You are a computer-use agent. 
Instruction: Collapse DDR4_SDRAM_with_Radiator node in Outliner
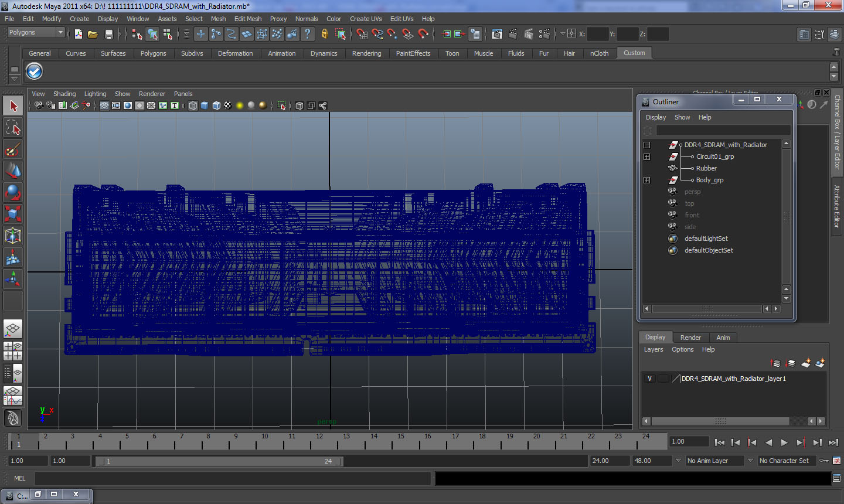point(646,145)
